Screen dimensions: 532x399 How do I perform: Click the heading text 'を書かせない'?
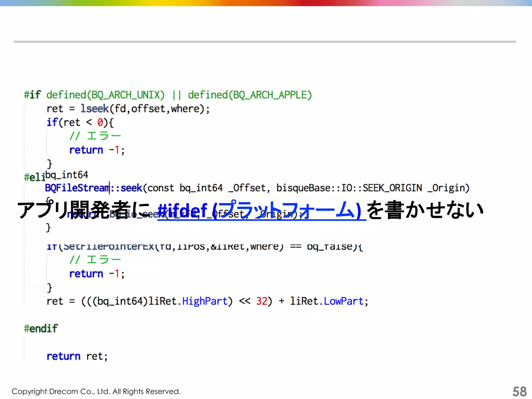[425, 210]
